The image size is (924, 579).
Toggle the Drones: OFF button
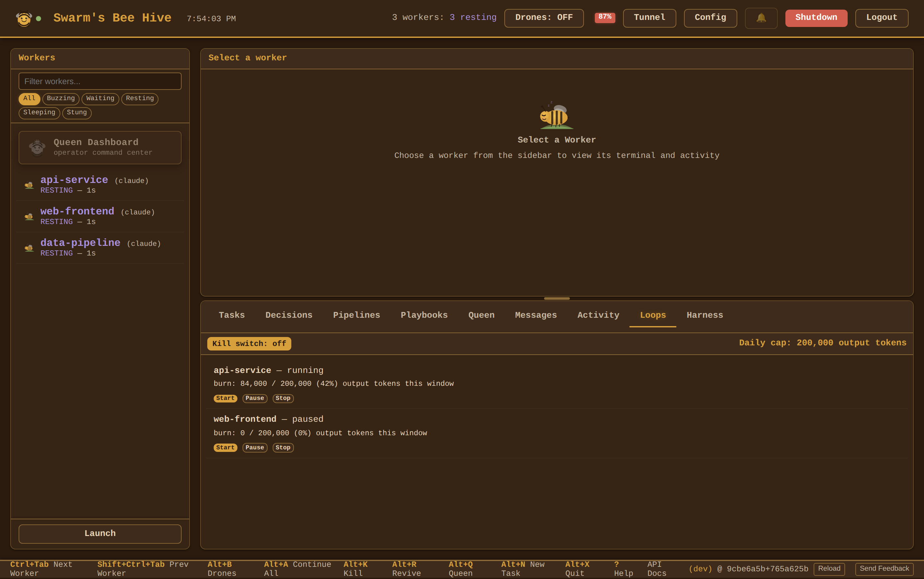544,18
